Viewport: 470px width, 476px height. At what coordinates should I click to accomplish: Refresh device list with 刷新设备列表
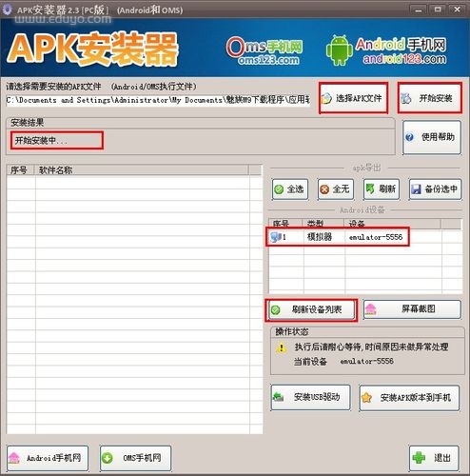coord(311,309)
